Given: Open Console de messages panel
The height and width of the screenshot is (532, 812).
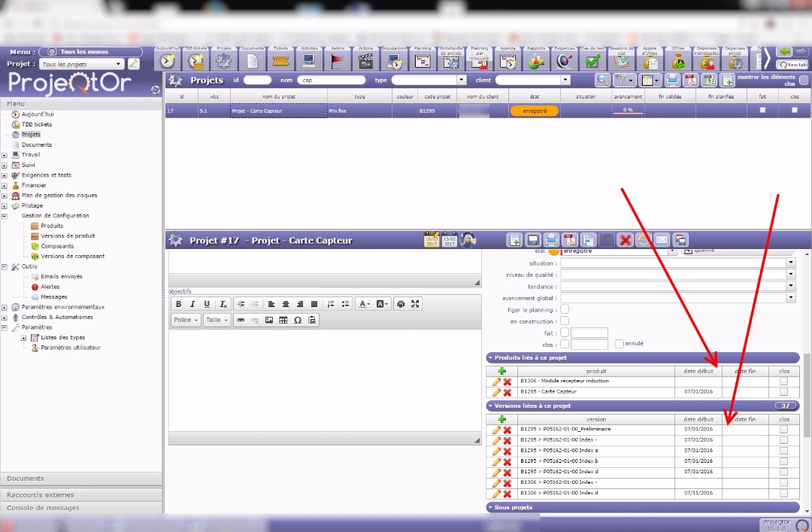Looking at the screenshot, I should tap(81, 508).
